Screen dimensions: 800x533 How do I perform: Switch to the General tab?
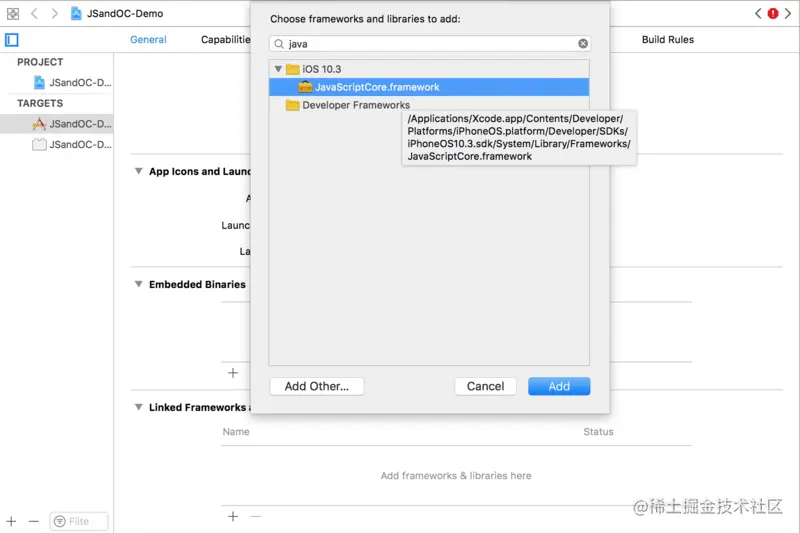[x=148, y=40]
